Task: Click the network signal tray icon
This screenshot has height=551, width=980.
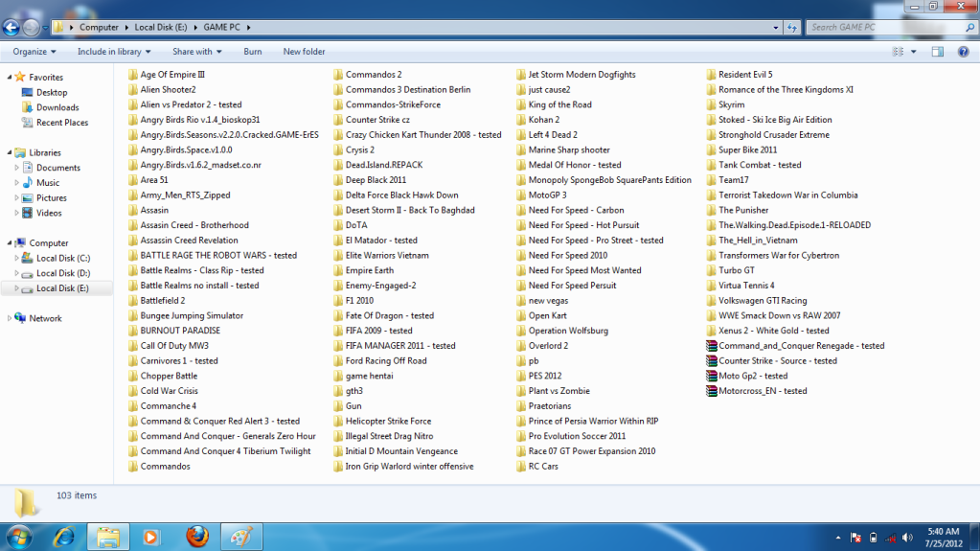Action: 891,538
